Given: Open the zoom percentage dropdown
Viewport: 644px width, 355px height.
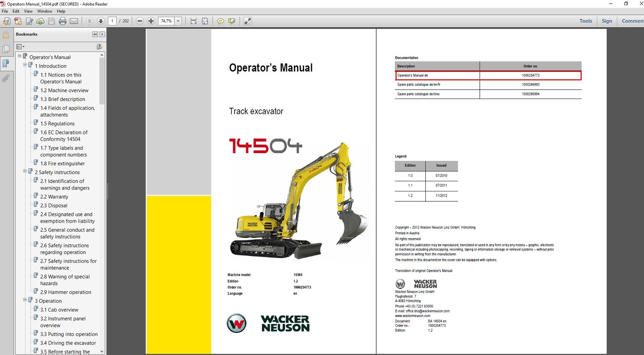Looking at the screenshot, I should coord(178,21).
